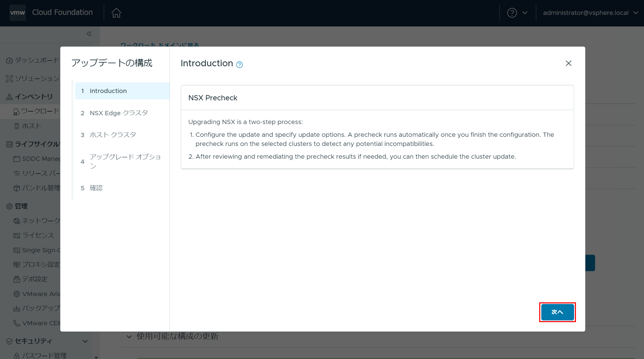Click the 'Upgrading NSX is a two-step process' text
Viewport: 644px width, 359px height.
(x=245, y=122)
